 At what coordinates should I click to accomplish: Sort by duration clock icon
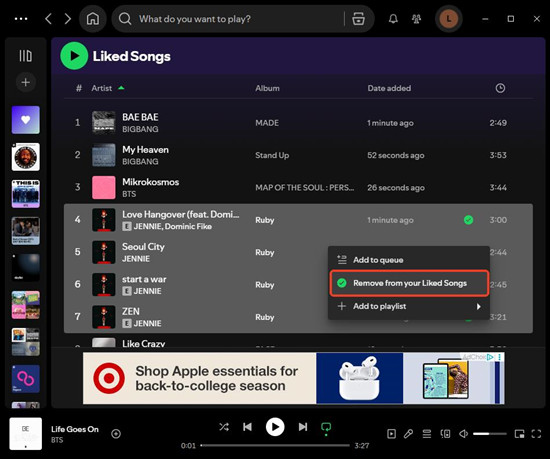pos(500,88)
